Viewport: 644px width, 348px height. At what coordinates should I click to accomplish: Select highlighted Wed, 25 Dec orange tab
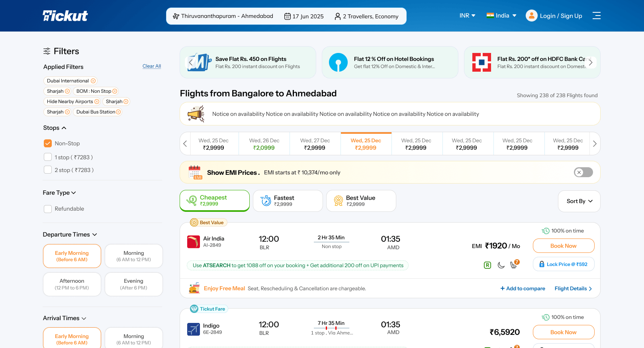point(366,144)
